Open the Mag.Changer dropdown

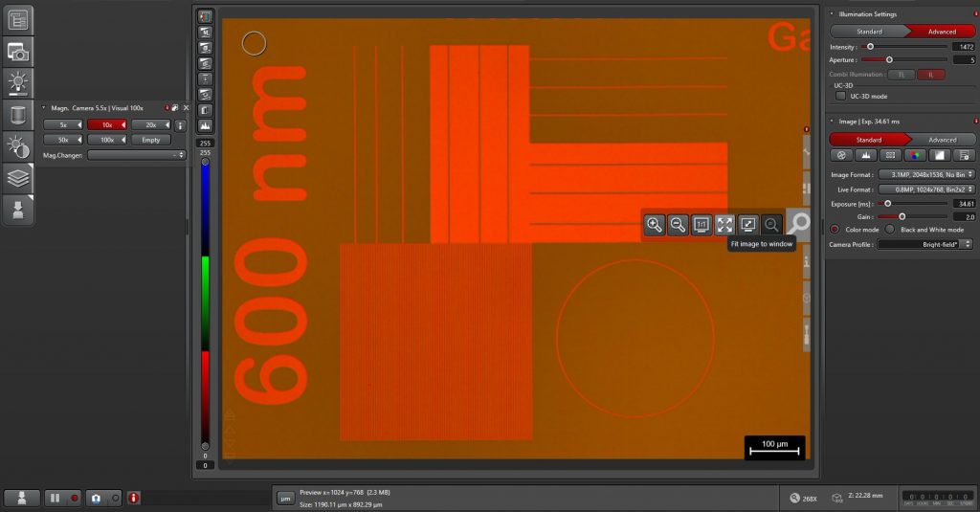click(x=136, y=154)
